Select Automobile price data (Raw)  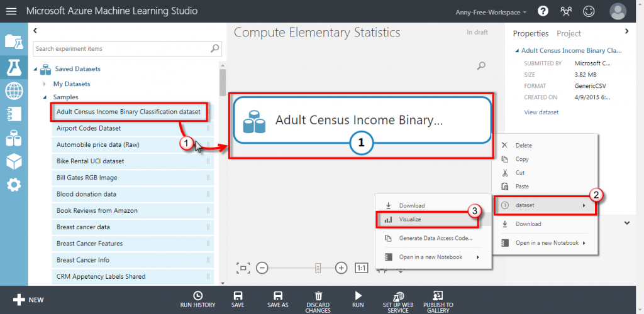[x=133, y=144]
